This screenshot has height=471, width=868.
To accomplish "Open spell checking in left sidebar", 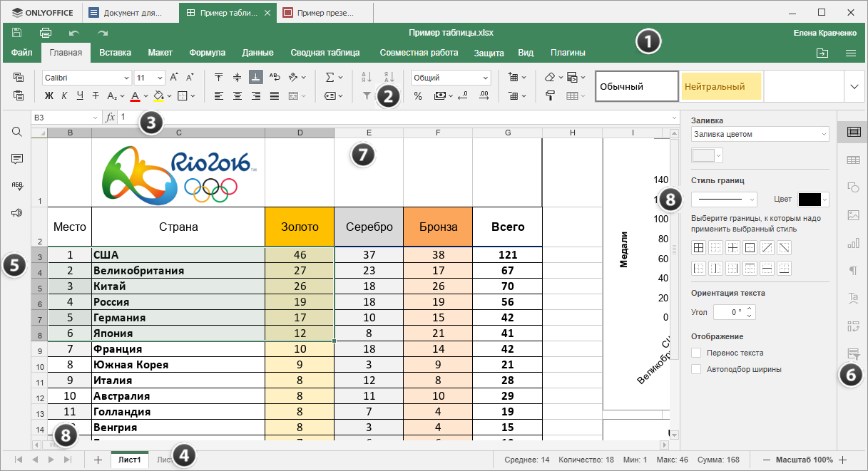I will pyautogui.click(x=17, y=186).
